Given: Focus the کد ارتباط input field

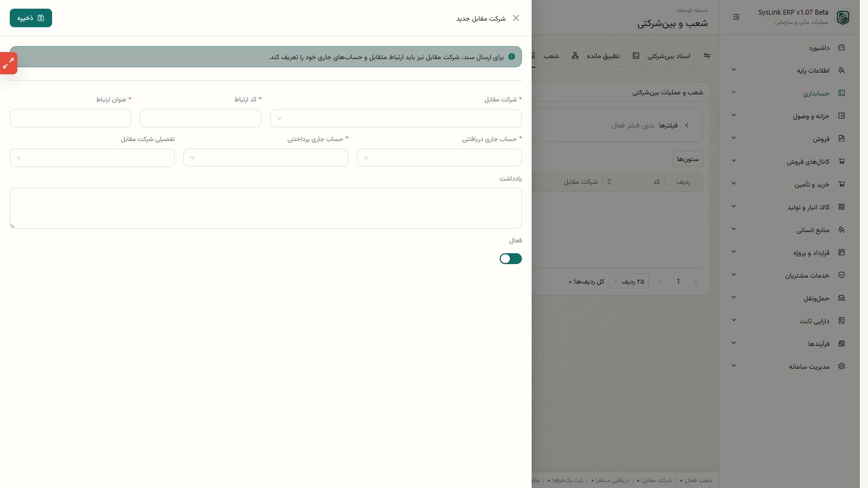Looking at the screenshot, I should 201,118.
